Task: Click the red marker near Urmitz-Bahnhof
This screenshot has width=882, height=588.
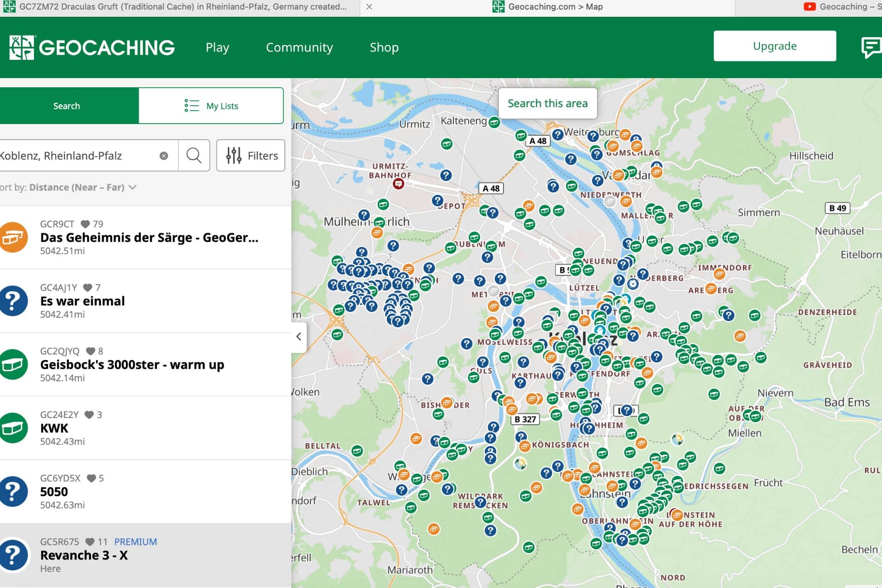Action: coord(398,184)
